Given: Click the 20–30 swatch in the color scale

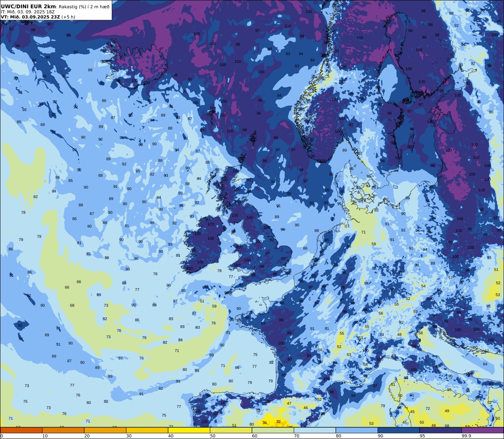Looking at the screenshot, I should pos(105,430).
